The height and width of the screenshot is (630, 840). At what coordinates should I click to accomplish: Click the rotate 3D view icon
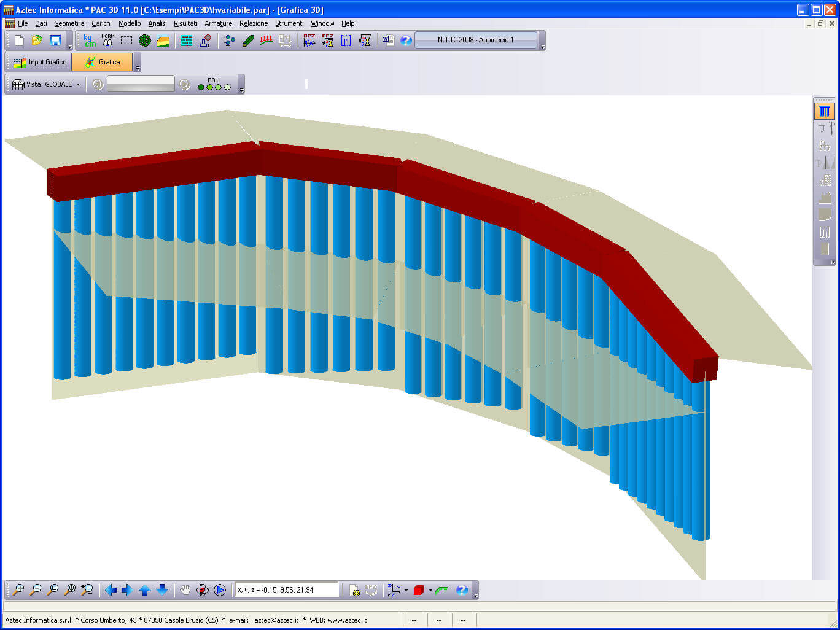pyautogui.click(x=203, y=590)
